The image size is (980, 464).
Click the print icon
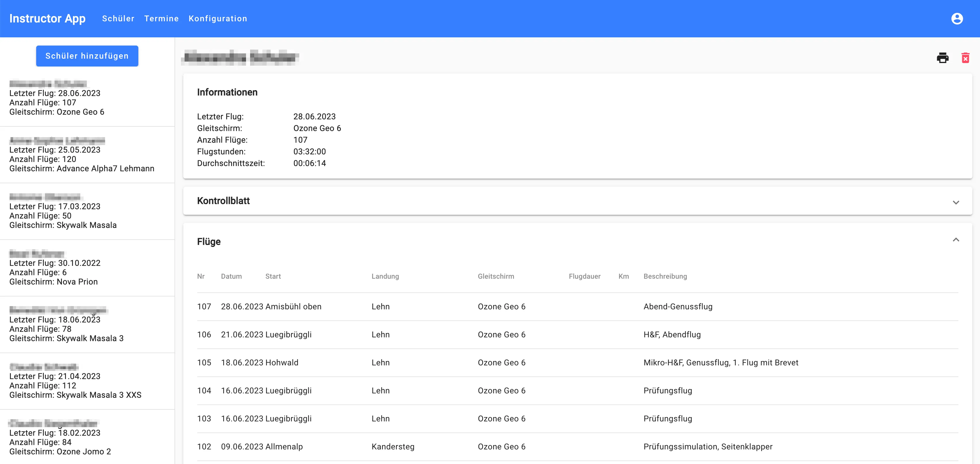942,58
